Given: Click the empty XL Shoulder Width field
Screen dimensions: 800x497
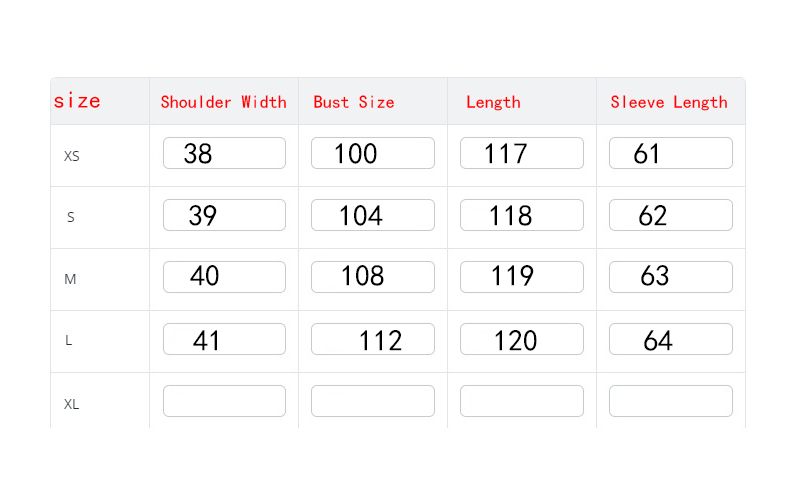Looking at the screenshot, I should point(224,401).
